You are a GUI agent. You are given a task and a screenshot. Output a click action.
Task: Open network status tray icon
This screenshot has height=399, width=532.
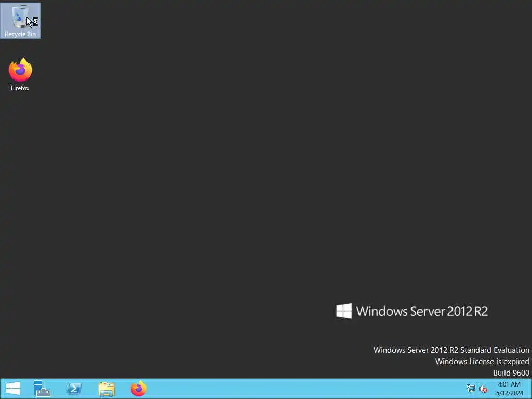click(470, 389)
